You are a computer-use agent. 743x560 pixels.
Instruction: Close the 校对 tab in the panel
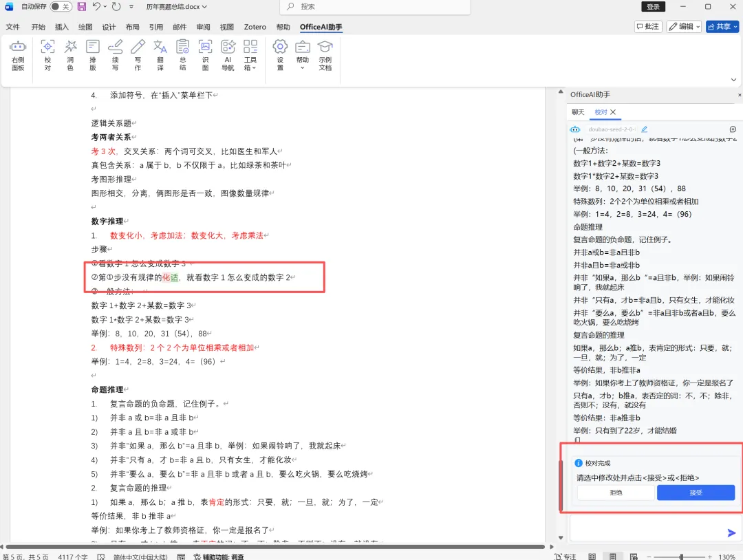coord(613,112)
